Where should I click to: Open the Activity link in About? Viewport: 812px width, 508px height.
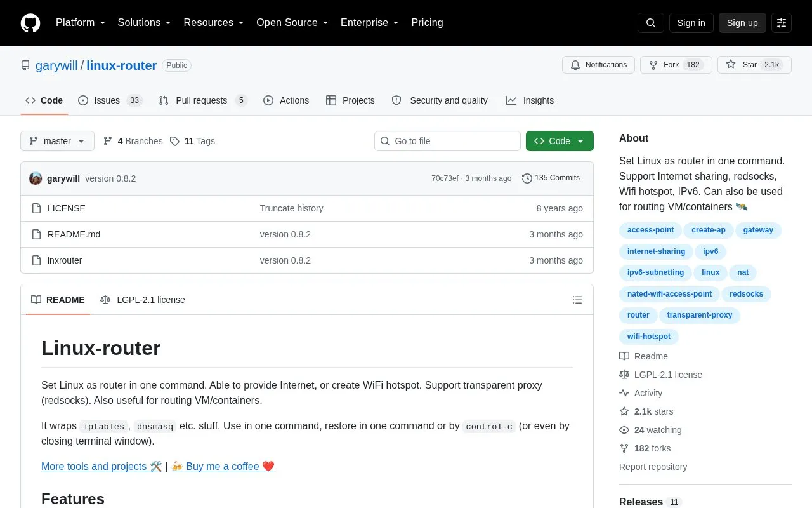(641, 393)
